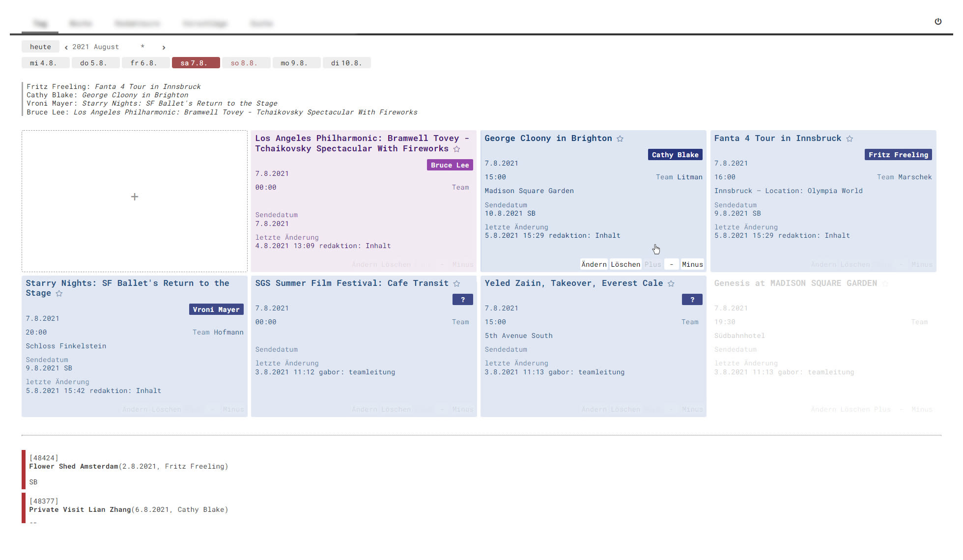Go to next month with right chevron

(164, 48)
